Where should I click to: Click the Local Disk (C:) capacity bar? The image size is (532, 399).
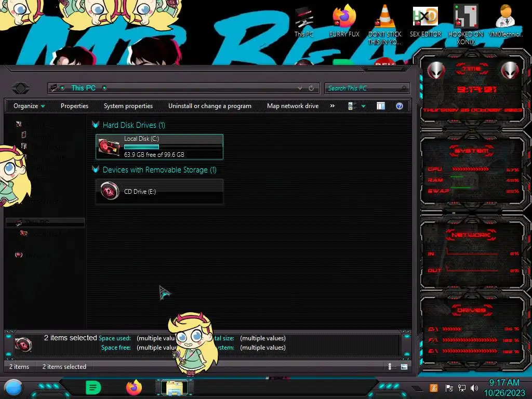[x=172, y=147]
